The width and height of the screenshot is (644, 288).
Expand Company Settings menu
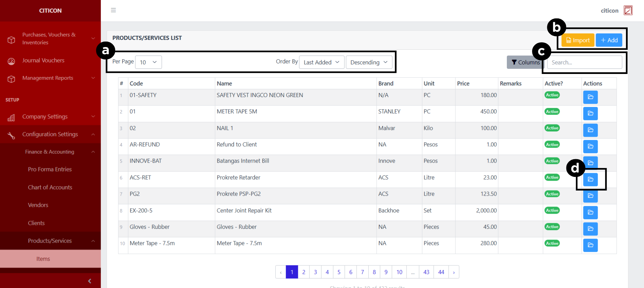pos(50,117)
